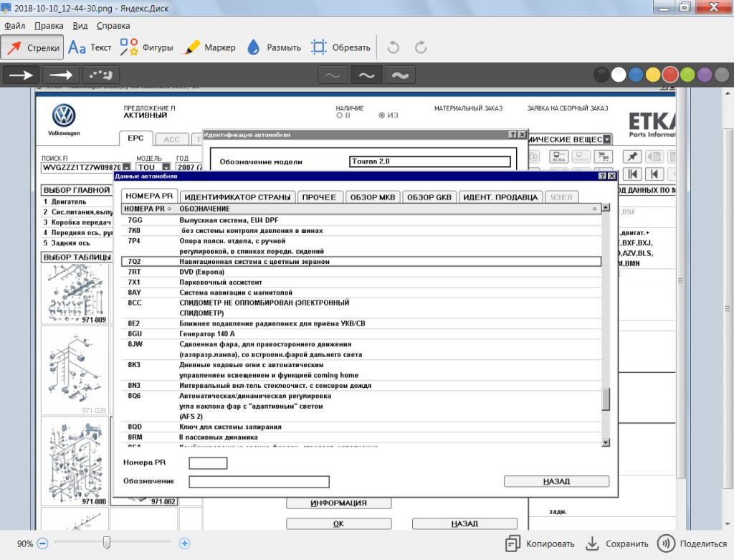Click the Сохранить download icon

click(592, 544)
